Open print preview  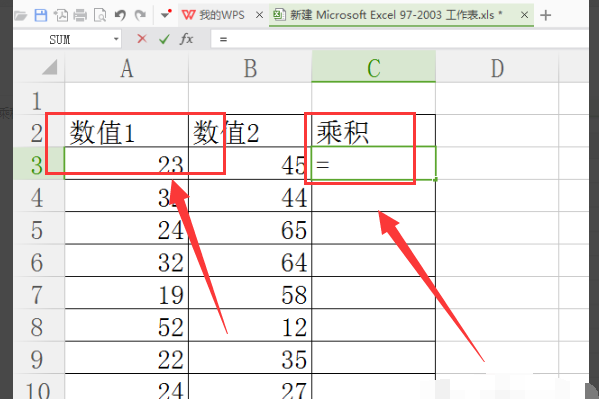(100, 16)
